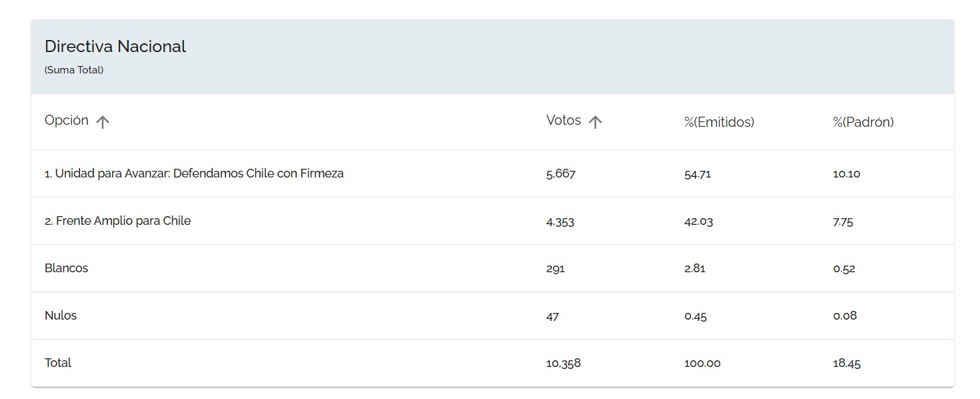Select the Nulos row label
Image resolution: width=980 pixels, height=399 pixels.
coord(61,316)
